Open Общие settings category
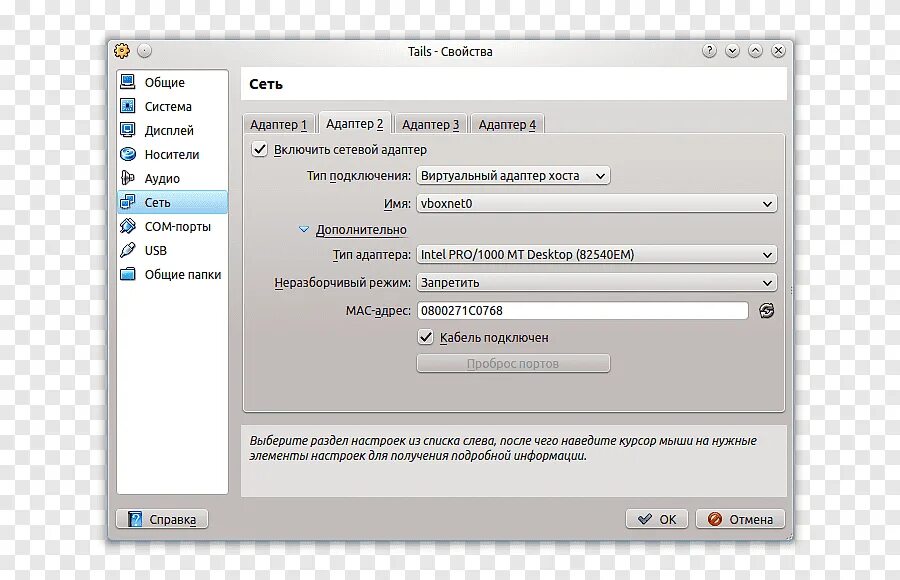The width and height of the screenshot is (900, 580). (x=172, y=82)
